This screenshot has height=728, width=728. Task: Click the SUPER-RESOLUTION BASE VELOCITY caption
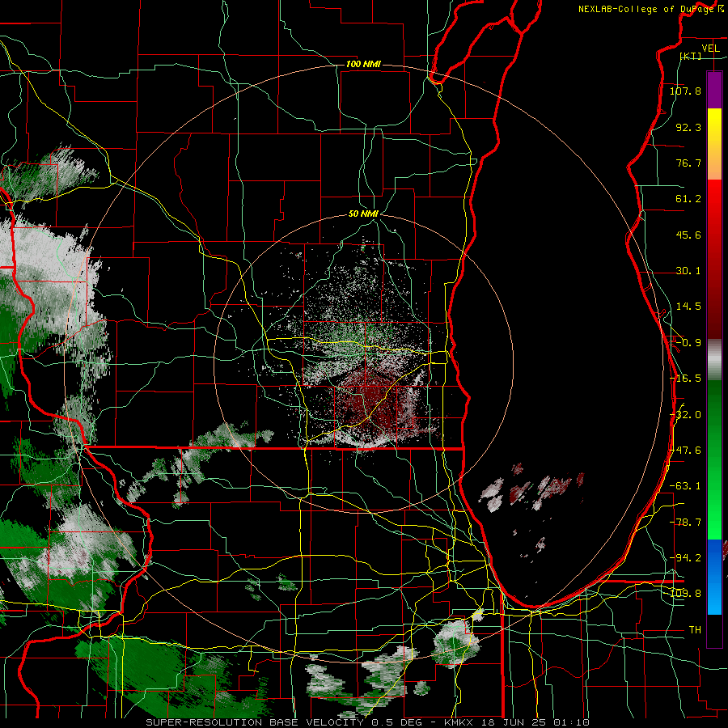pyautogui.click(x=256, y=722)
